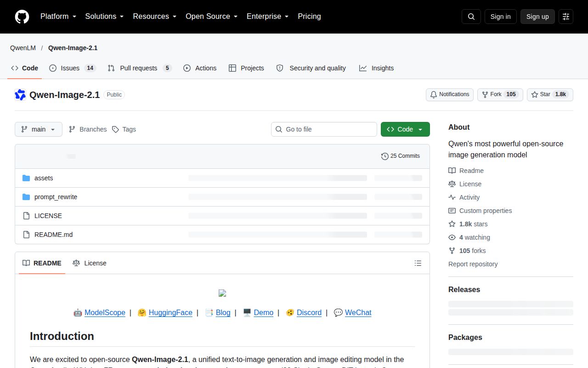
Task: Click the Sign up button
Action: [x=537, y=17]
